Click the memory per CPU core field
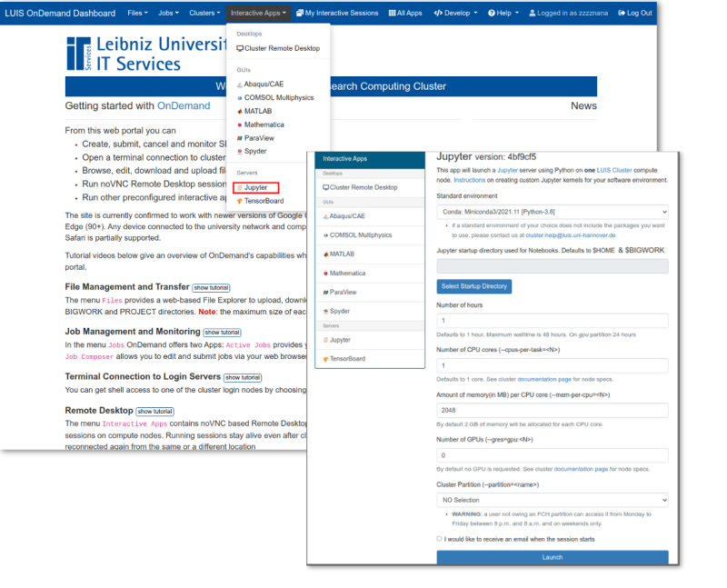 click(553, 411)
